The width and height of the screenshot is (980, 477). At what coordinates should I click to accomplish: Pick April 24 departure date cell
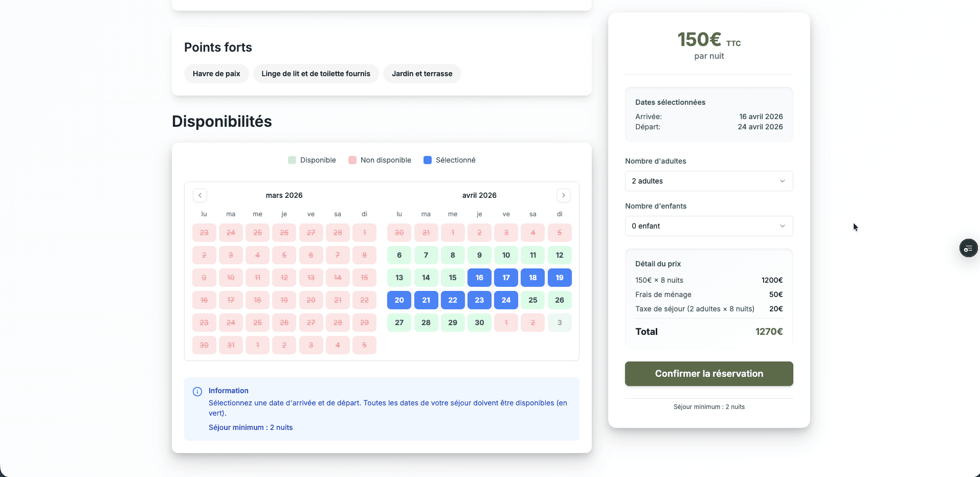(506, 300)
